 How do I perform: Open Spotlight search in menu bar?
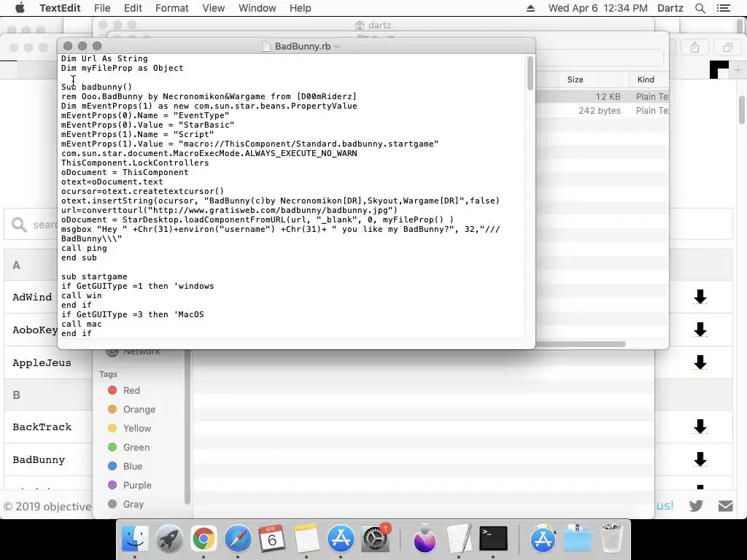click(700, 8)
